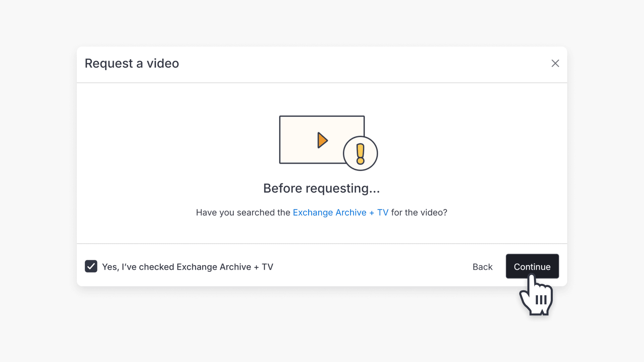
Task: Close the Request a video dialog
Action: (555, 63)
